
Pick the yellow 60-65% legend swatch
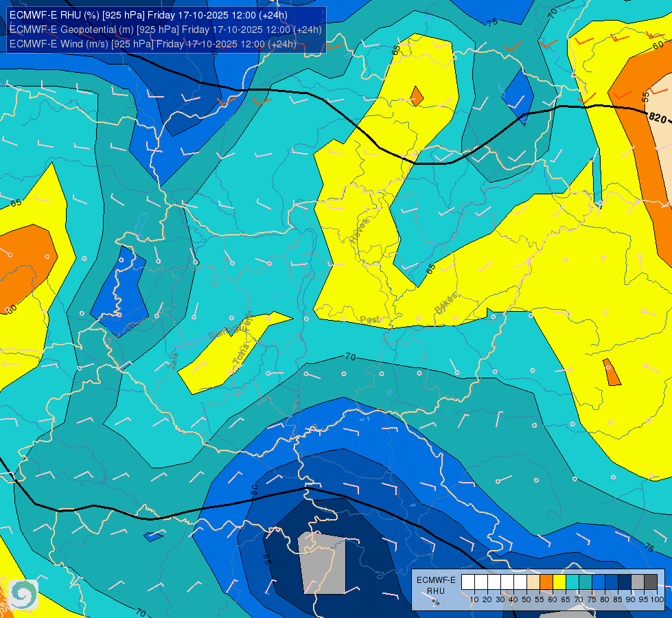pyautogui.click(x=559, y=582)
